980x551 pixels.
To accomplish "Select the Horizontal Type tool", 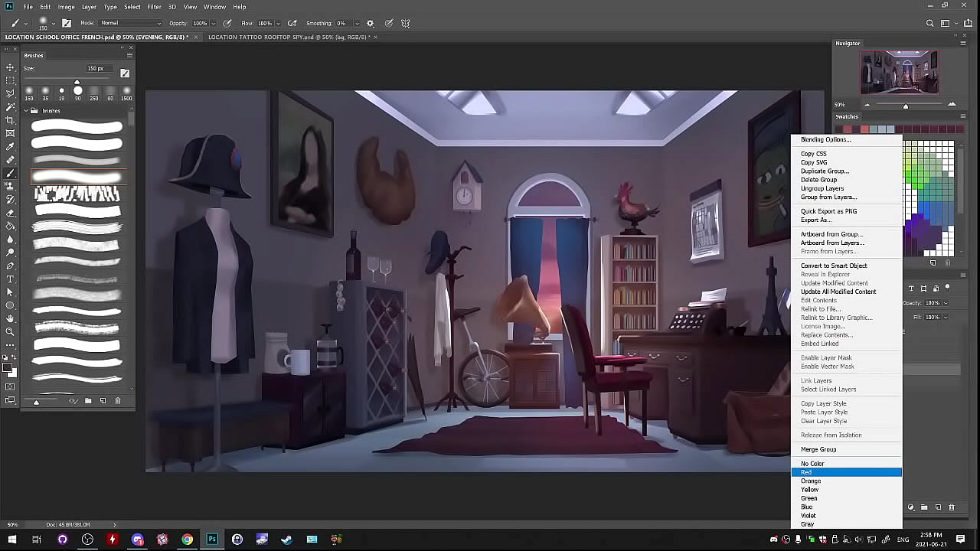I will click(10, 279).
